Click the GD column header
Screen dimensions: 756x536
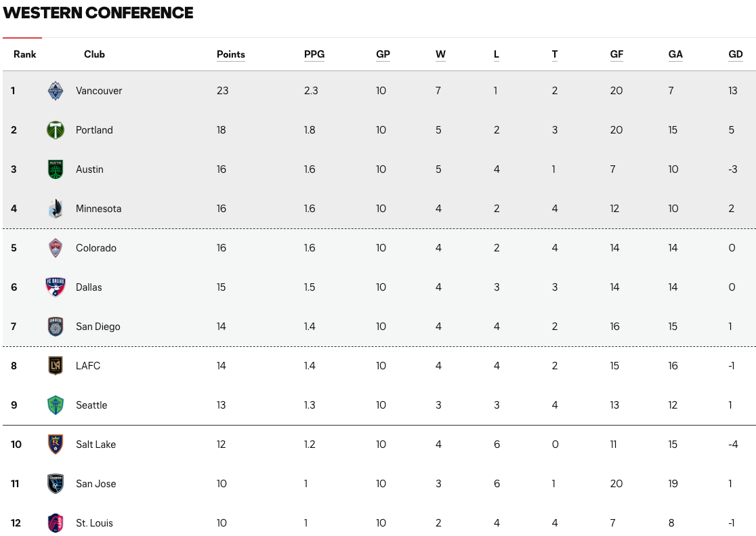pyautogui.click(x=736, y=54)
